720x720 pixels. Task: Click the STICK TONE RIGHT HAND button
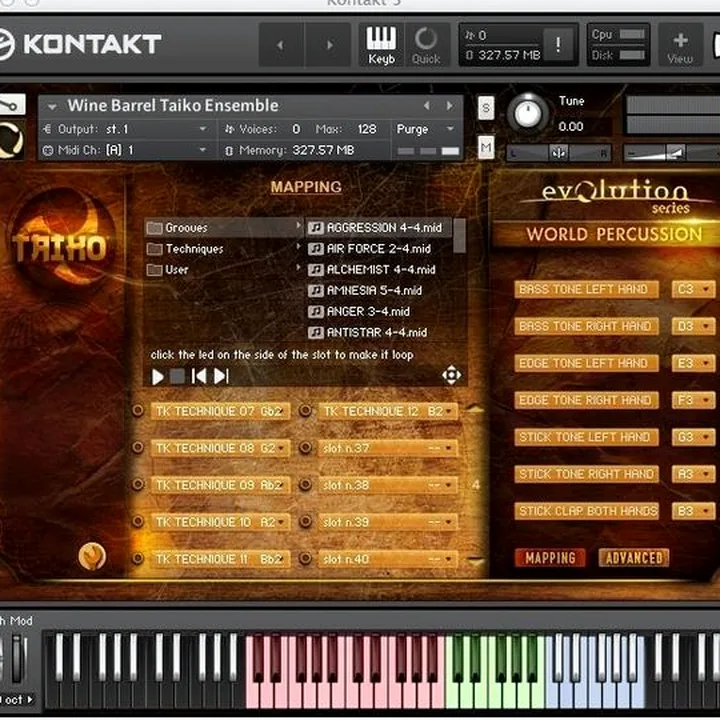coord(586,474)
